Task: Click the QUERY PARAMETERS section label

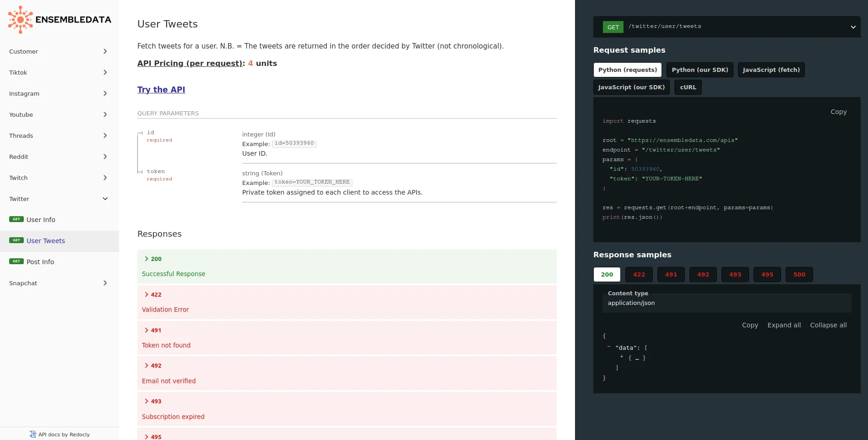Action: [x=168, y=114]
